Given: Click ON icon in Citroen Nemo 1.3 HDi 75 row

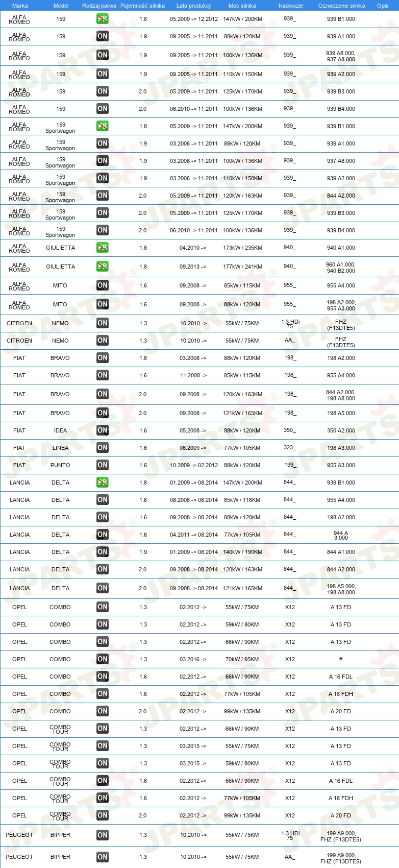Looking at the screenshot, I should 103,323.
